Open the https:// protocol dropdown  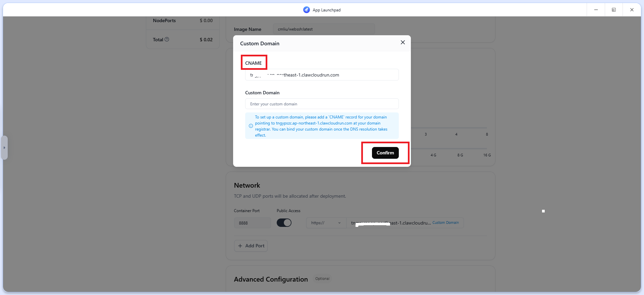point(326,223)
